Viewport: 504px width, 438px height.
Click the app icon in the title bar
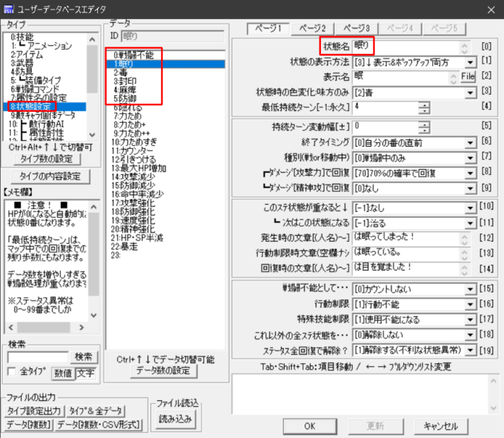(10, 9)
